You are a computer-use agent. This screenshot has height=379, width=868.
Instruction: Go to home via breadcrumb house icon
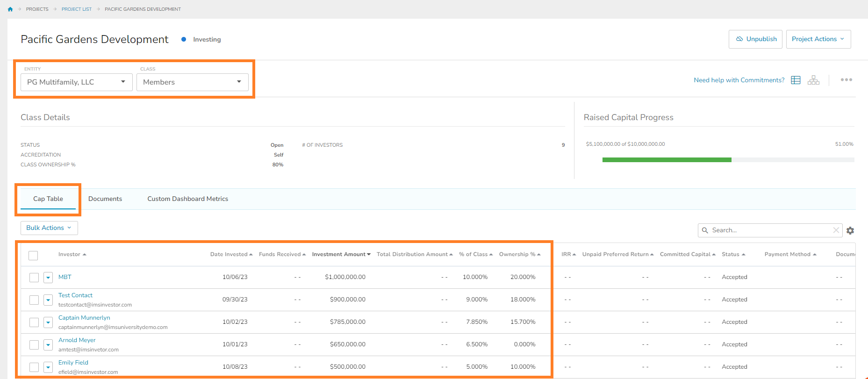pyautogui.click(x=10, y=9)
